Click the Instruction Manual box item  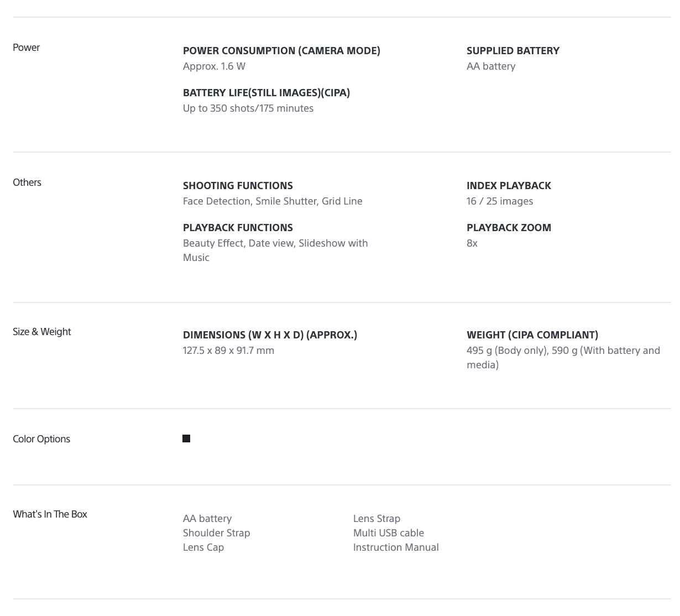point(396,547)
